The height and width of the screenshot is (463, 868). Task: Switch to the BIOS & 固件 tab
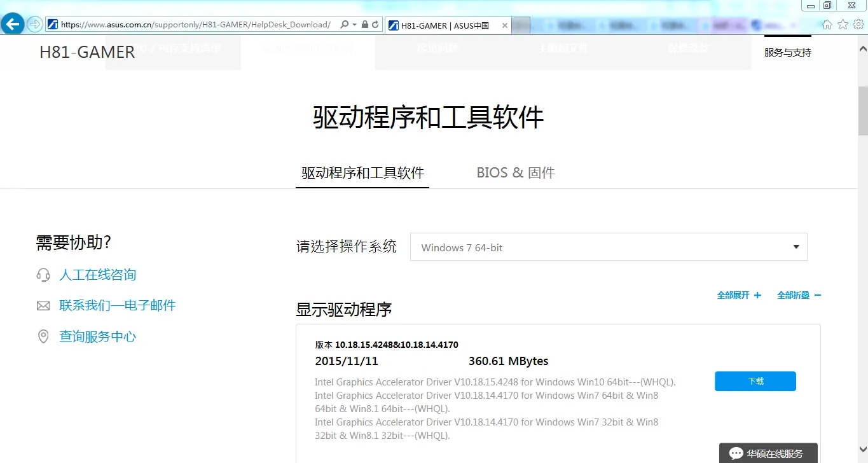tap(516, 173)
